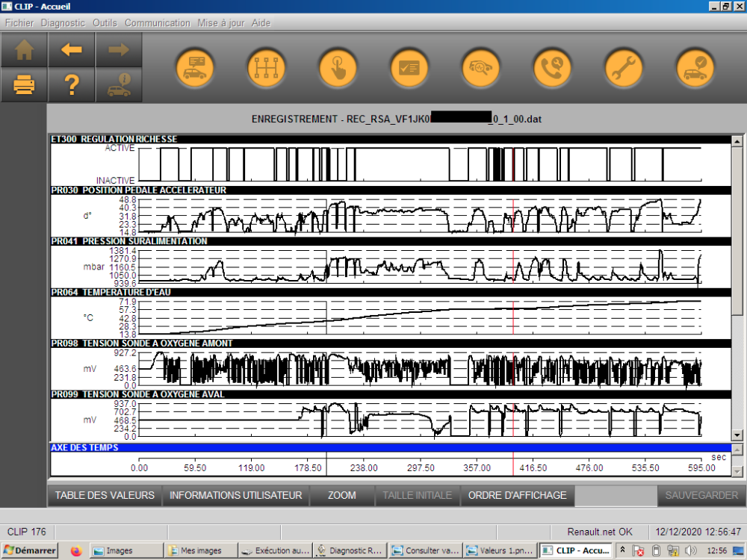Click the checklist card icon
This screenshot has width=747, height=560.
409,68
